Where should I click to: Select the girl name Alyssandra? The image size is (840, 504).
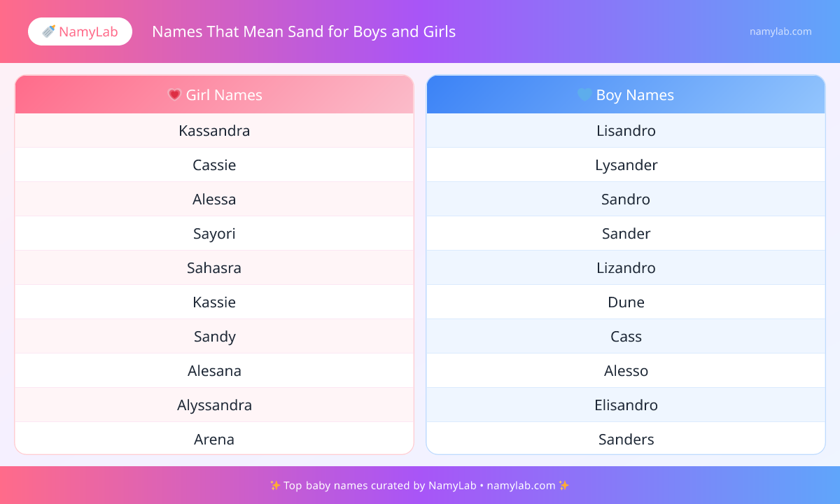(x=214, y=405)
